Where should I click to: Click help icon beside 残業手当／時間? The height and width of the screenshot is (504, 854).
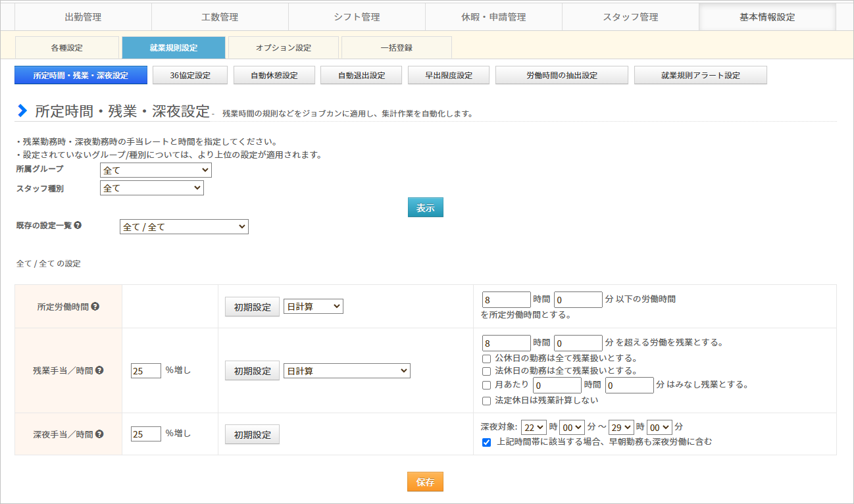tap(99, 370)
